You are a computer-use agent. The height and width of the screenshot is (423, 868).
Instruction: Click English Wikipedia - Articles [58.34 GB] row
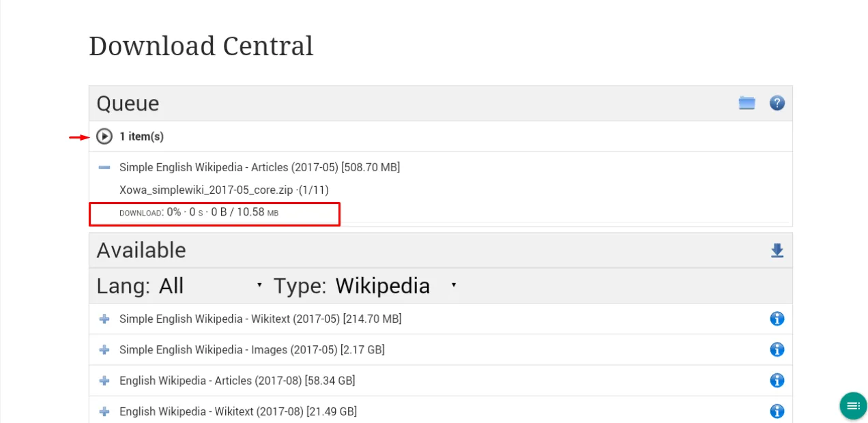[440, 380]
